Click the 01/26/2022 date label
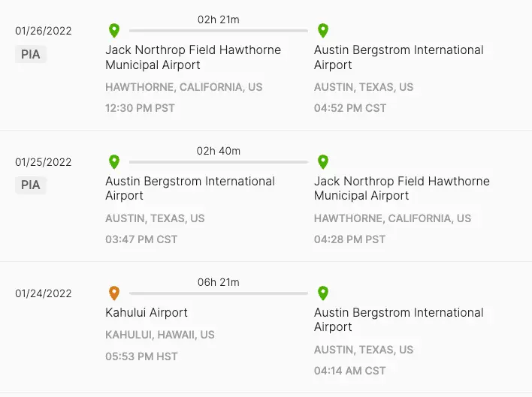532x397 pixels. (44, 31)
